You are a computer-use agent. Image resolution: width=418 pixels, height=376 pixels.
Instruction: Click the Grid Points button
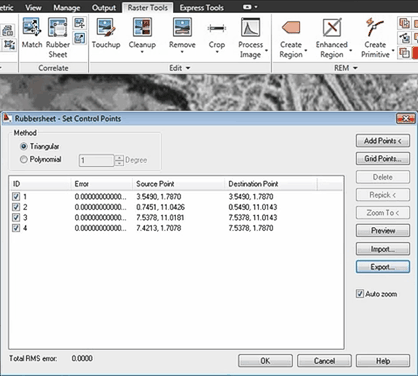[383, 159]
